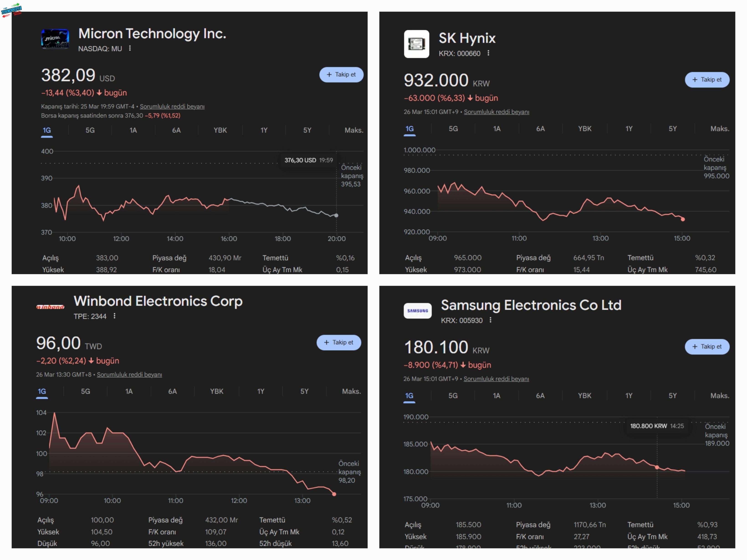This screenshot has height=560, width=747.
Task: Select the 1A range on SK Hynix chart
Action: pyautogui.click(x=497, y=129)
